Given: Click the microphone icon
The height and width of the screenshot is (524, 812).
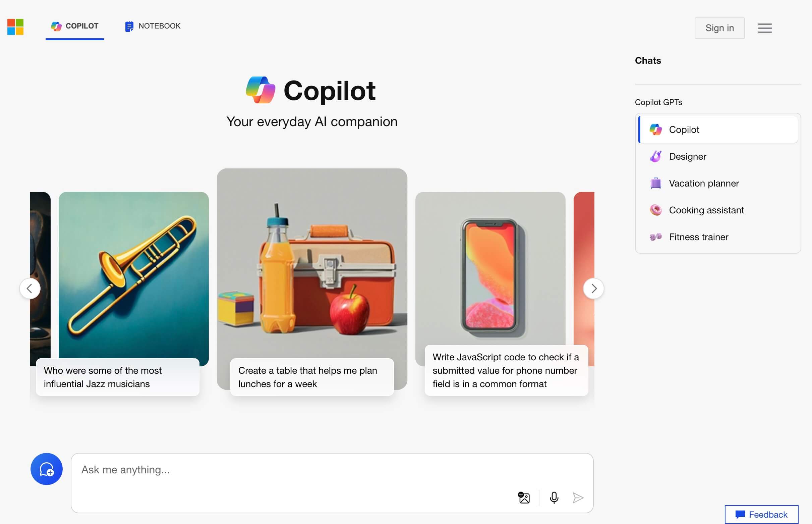Looking at the screenshot, I should pos(554,497).
